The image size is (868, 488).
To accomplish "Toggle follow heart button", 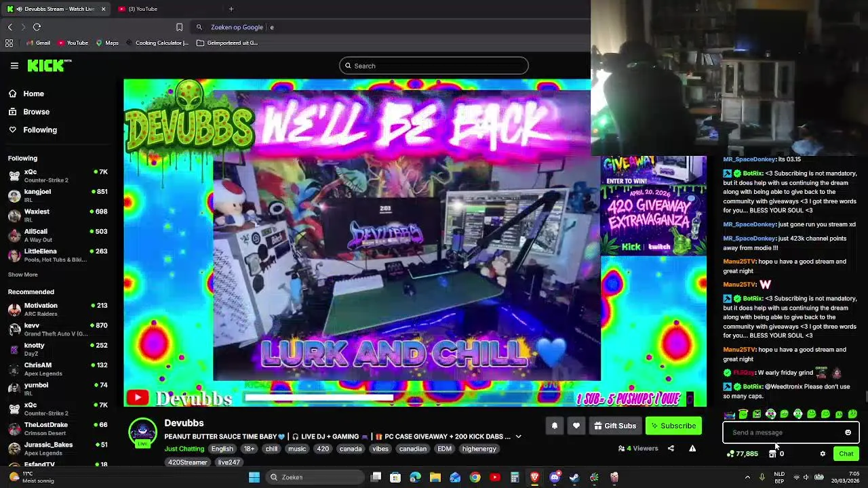I will pos(576,426).
